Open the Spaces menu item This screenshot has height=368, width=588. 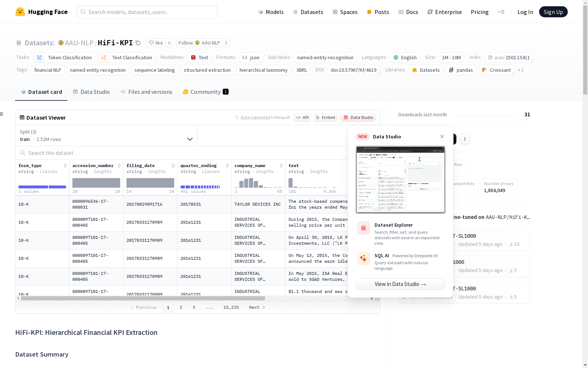tap(345, 12)
